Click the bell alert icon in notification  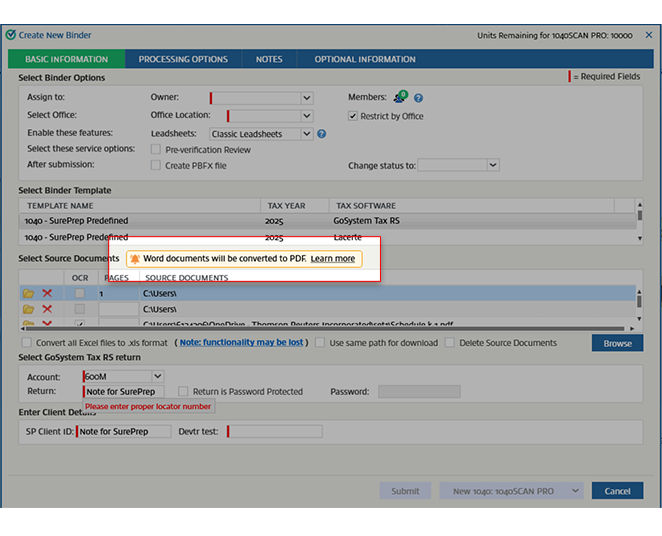[x=135, y=258]
